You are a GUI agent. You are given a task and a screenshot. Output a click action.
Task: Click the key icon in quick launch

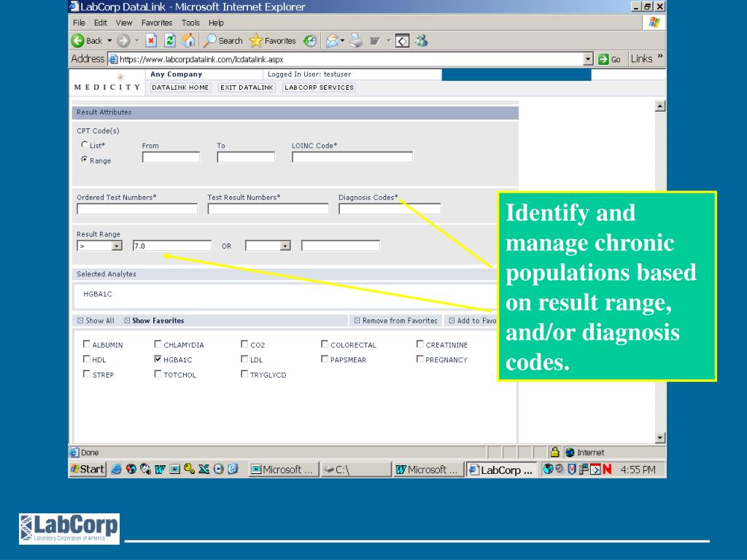189,469
